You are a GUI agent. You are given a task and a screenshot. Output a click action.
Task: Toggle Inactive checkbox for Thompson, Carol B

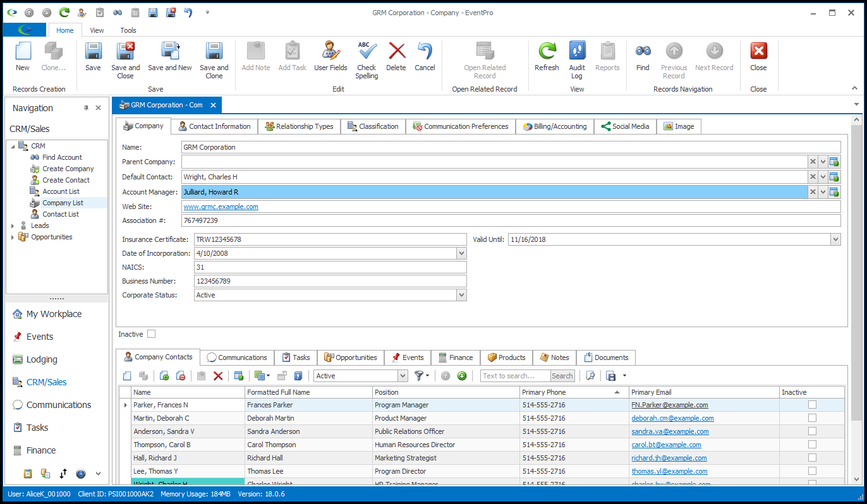[x=812, y=445]
